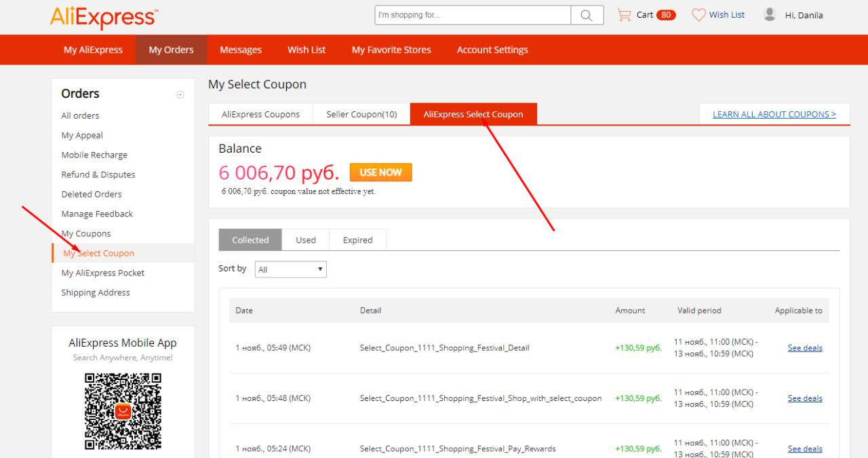Image resolution: width=868 pixels, height=458 pixels.
Task: Click Cart label in header
Action: point(645,15)
